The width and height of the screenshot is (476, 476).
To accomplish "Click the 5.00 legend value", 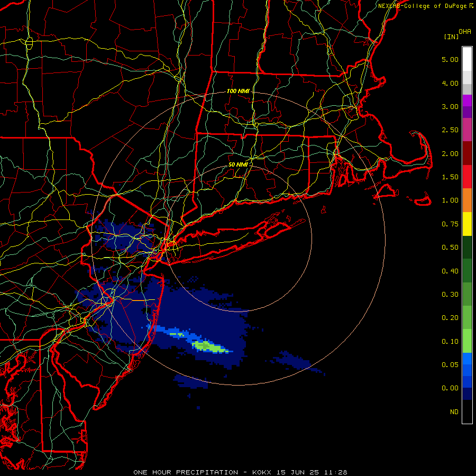I will coord(450,59).
